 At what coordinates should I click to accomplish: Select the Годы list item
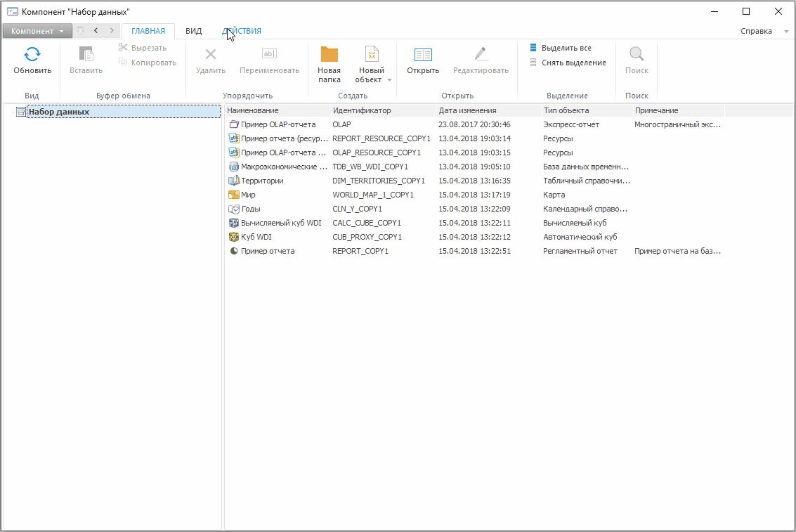click(x=251, y=209)
